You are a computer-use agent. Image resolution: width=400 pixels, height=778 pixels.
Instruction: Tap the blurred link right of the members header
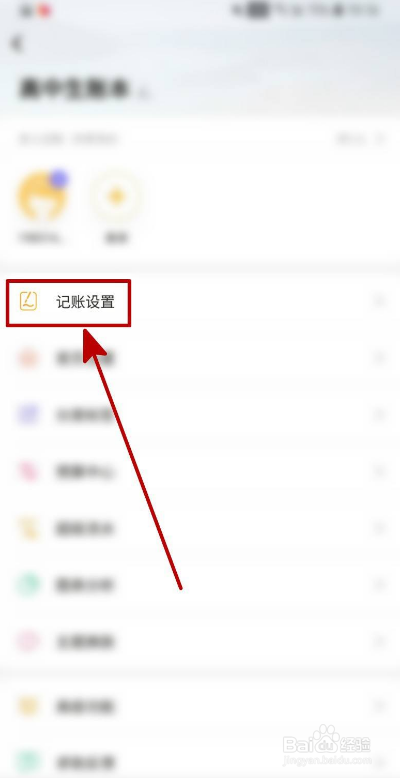click(x=360, y=139)
